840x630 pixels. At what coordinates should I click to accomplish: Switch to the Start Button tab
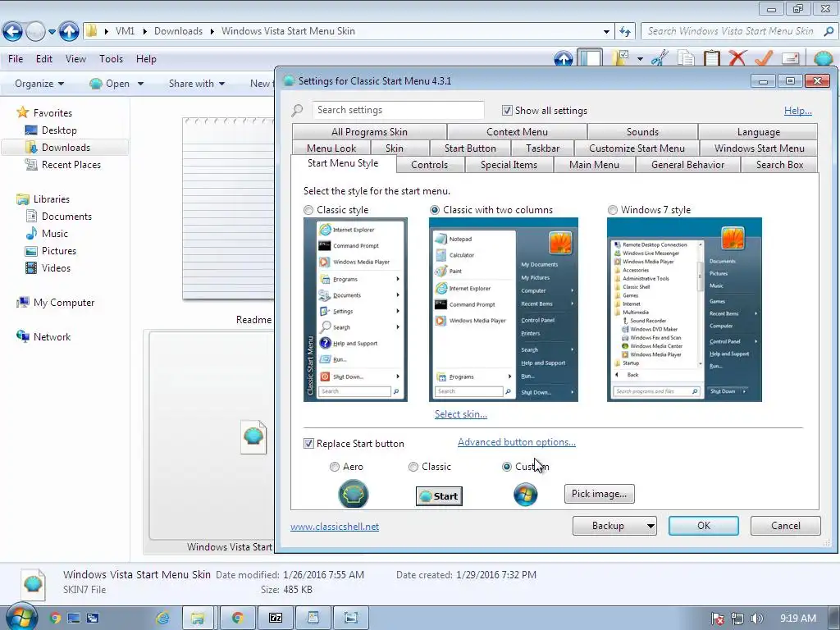[470, 148]
